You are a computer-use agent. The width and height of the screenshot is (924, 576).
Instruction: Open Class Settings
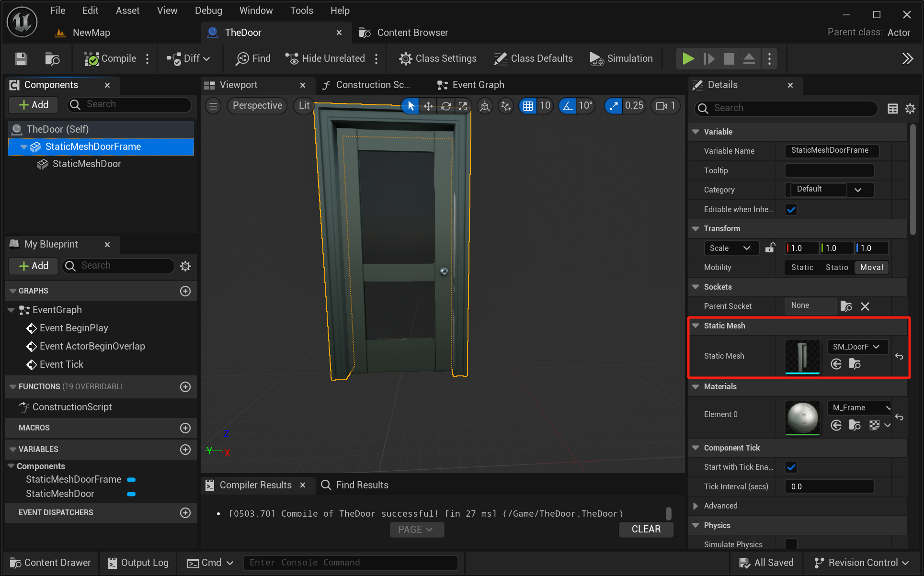tap(438, 58)
